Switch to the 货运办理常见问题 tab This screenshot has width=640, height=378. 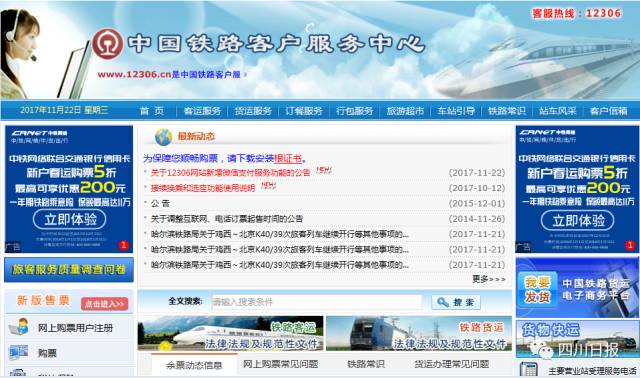pos(452,364)
